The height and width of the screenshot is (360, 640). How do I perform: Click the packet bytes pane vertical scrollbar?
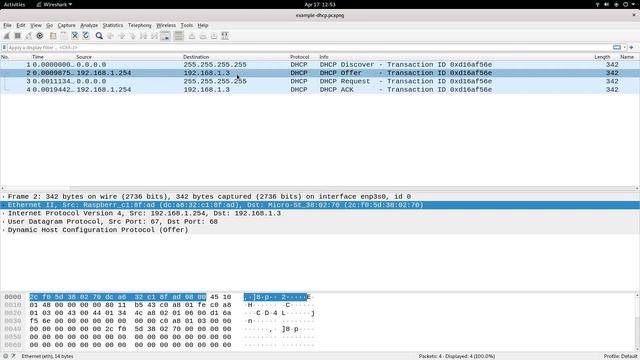637,321
